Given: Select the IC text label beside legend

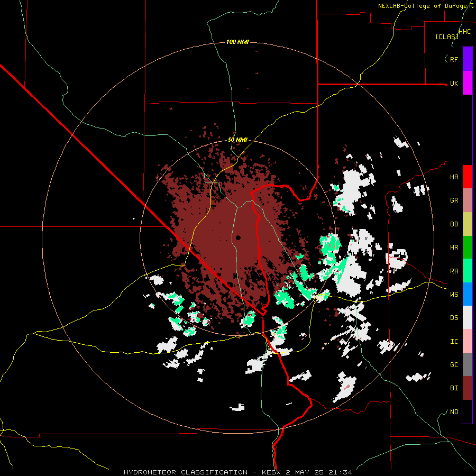Looking at the screenshot, I should click(x=454, y=342).
